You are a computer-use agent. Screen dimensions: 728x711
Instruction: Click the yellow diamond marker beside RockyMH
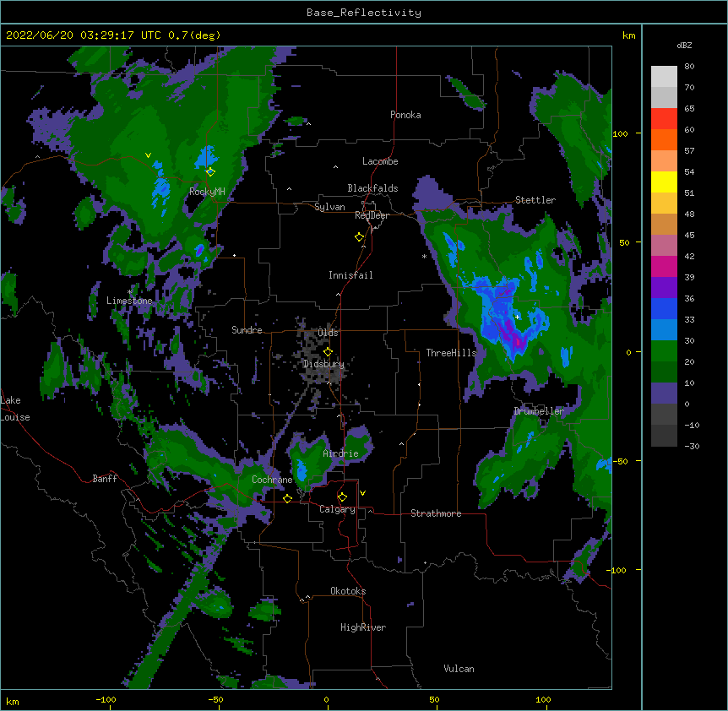[210, 171]
